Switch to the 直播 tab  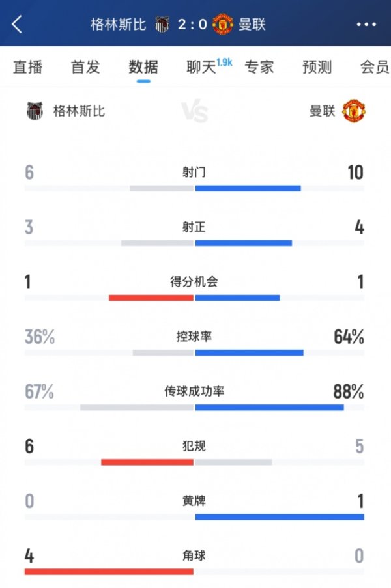27,66
